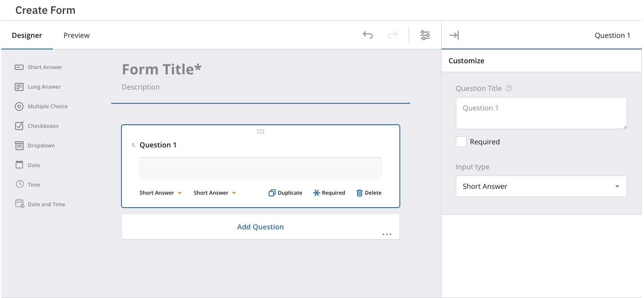Pick the Dropdown question type icon
This screenshot has height=298, width=644.
[19, 146]
